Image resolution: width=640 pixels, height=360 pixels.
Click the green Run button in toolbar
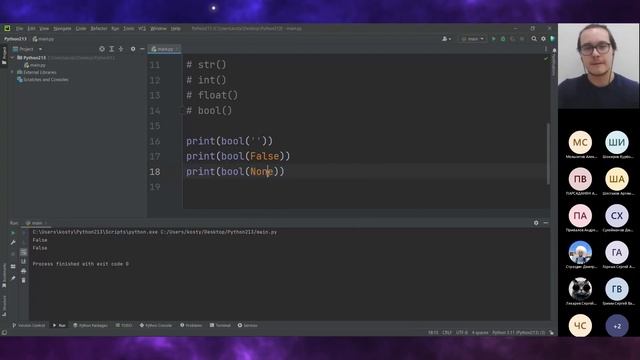point(493,39)
